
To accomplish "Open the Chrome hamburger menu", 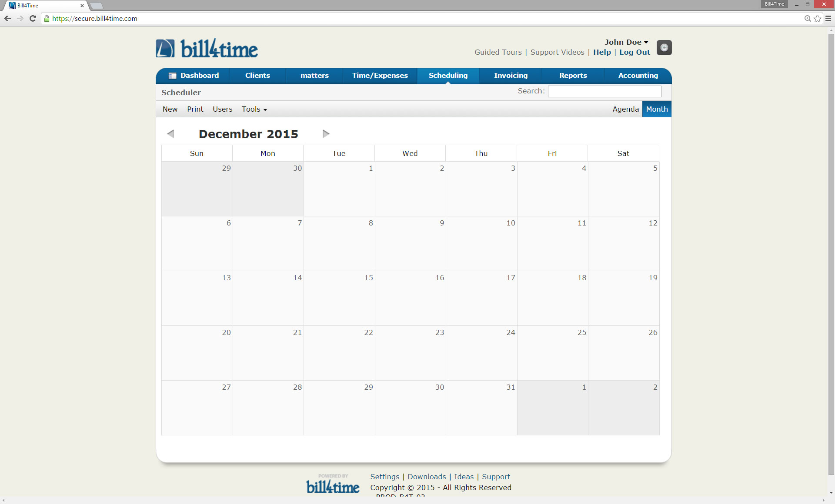I will coord(828,18).
